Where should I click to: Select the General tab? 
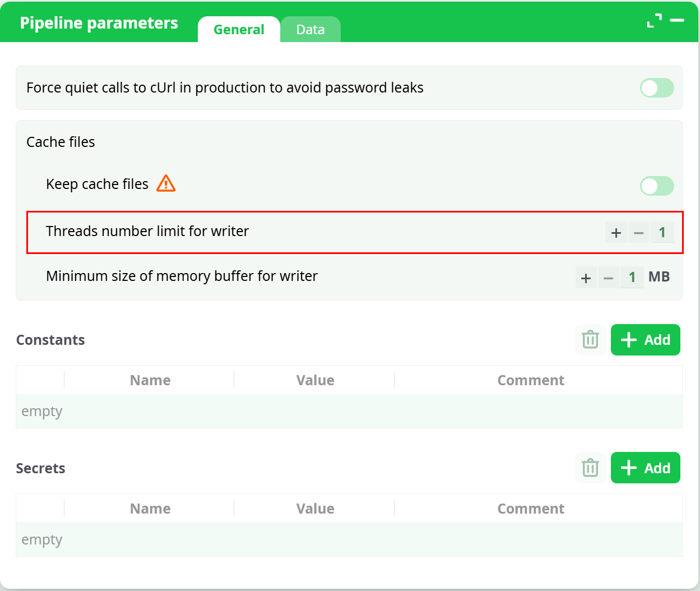[x=239, y=30]
